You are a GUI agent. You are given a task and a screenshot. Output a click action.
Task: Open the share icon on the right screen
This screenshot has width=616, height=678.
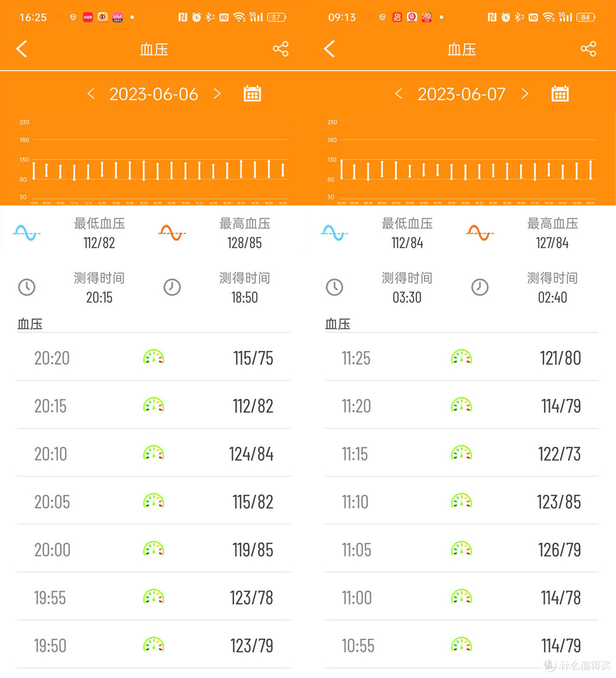tap(588, 49)
